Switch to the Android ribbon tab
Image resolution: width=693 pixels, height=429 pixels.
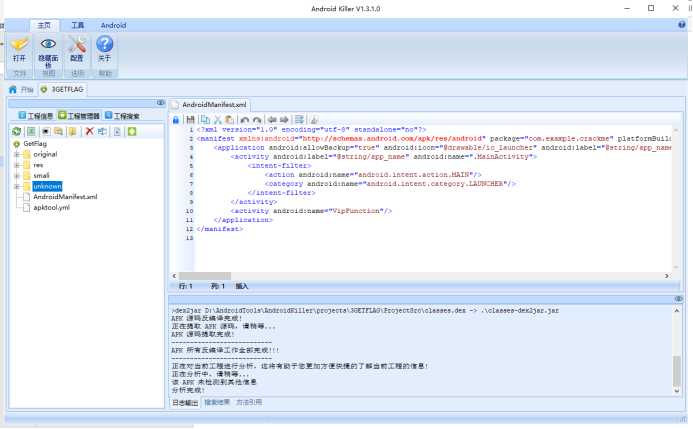click(114, 25)
